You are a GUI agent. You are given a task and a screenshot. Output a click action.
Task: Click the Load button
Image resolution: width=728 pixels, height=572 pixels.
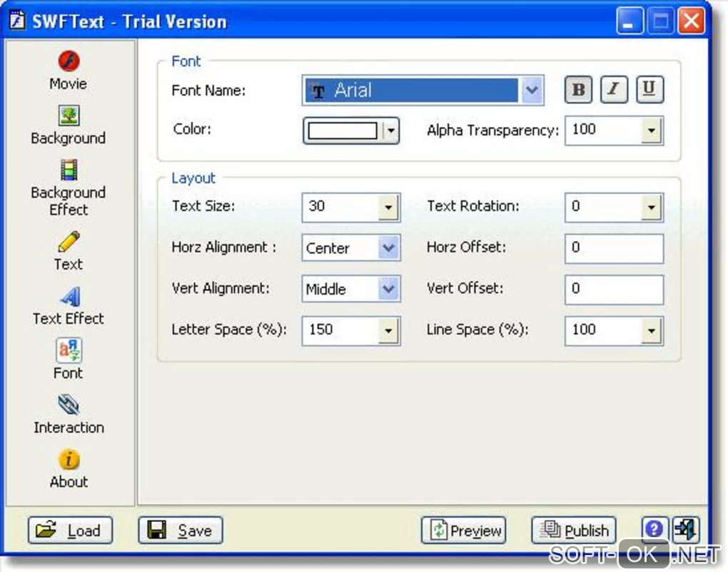pyautogui.click(x=70, y=530)
